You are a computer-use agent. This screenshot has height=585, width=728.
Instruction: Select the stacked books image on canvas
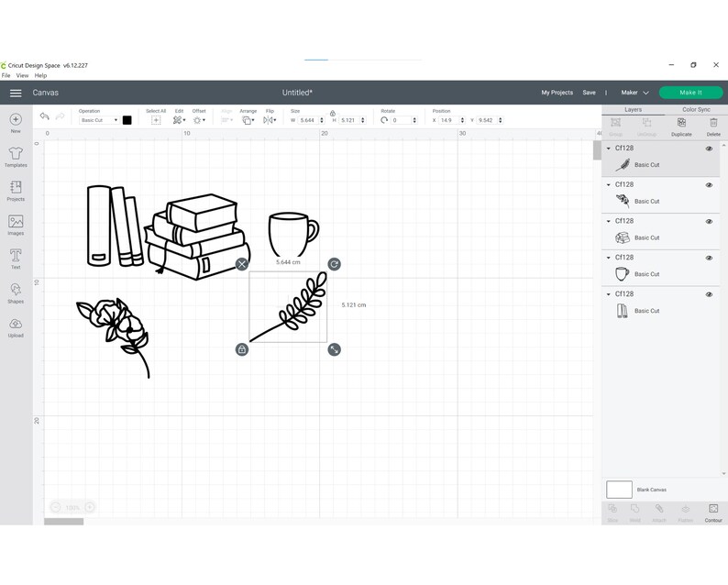tap(197, 237)
